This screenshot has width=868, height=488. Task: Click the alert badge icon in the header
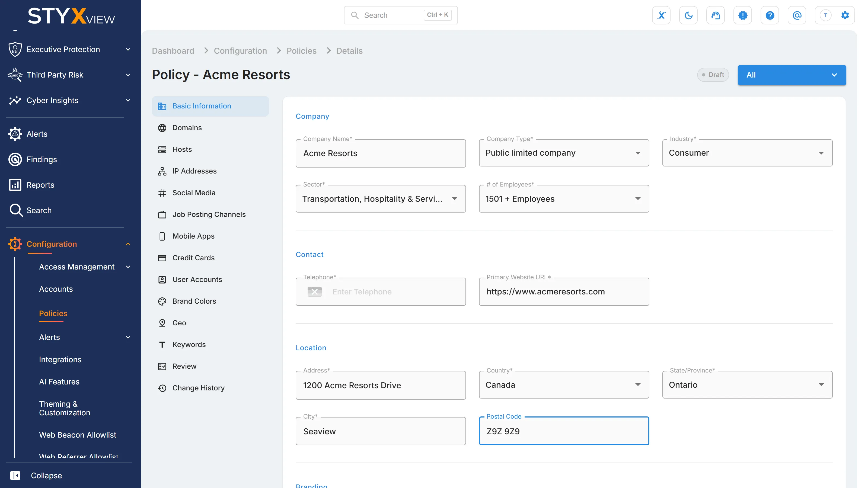click(743, 15)
